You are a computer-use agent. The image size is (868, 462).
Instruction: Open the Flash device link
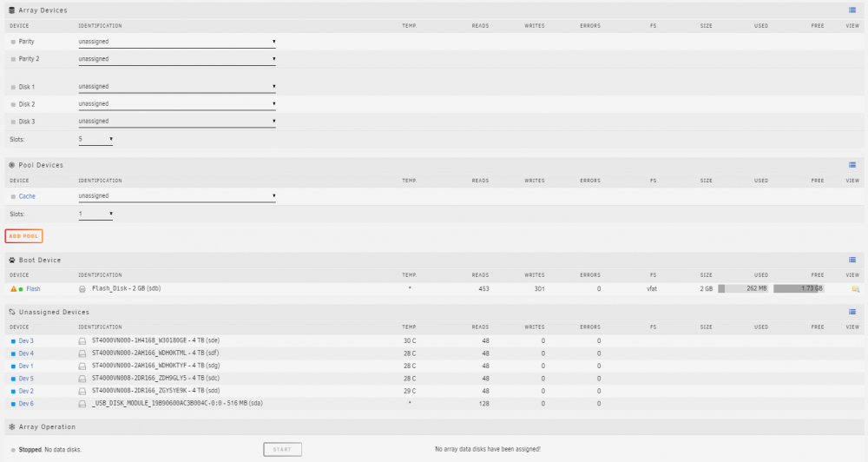(x=33, y=288)
